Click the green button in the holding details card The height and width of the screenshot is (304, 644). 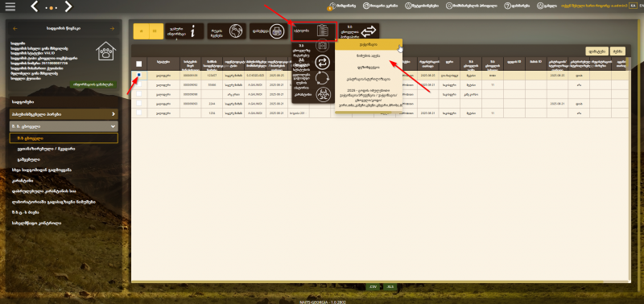tap(93, 84)
